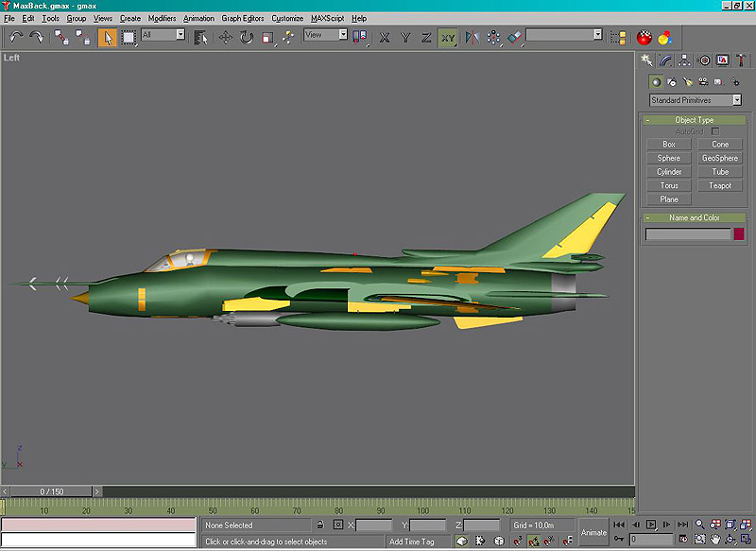
Task: Click the Play Animation button
Action: coord(651,524)
